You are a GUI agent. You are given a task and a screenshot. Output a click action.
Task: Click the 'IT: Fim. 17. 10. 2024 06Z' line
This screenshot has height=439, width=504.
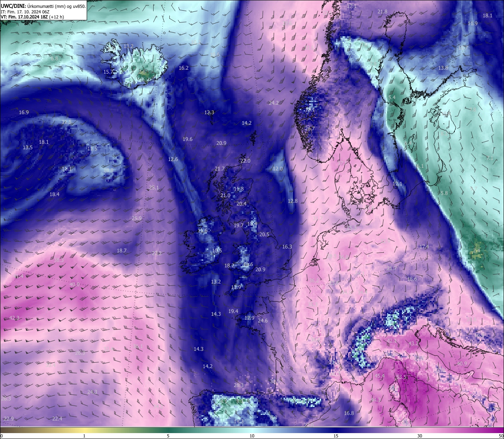25,12
